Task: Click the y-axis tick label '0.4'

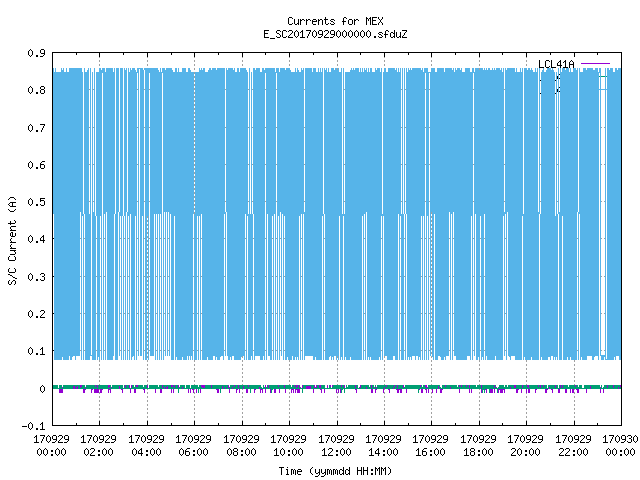Action: (x=36, y=239)
